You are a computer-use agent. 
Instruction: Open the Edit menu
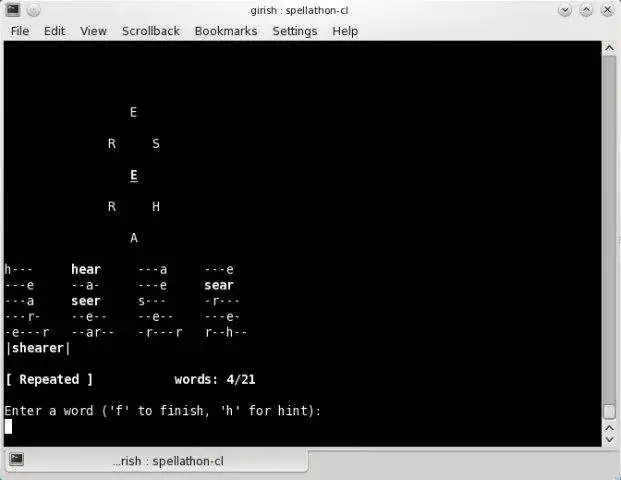click(x=54, y=31)
